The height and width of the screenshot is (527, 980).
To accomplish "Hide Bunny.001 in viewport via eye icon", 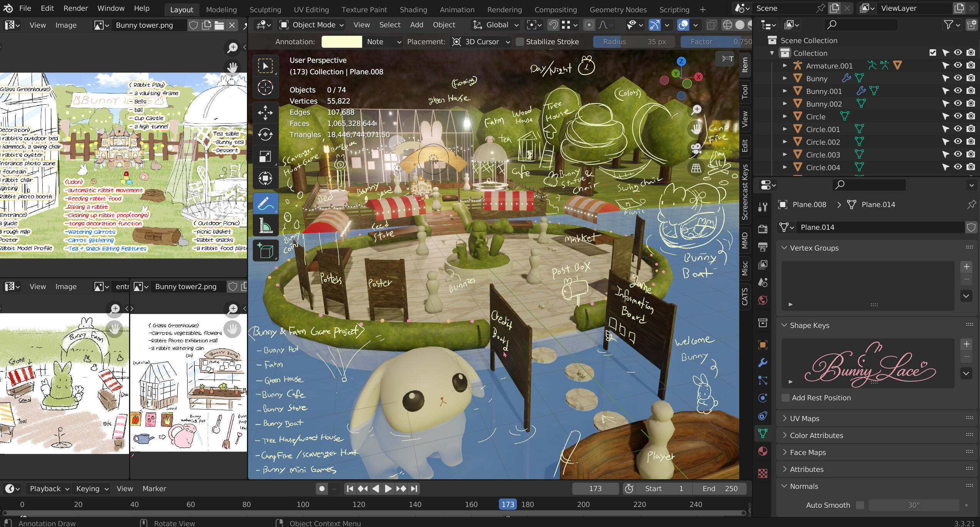I will (x=958, y=91).
